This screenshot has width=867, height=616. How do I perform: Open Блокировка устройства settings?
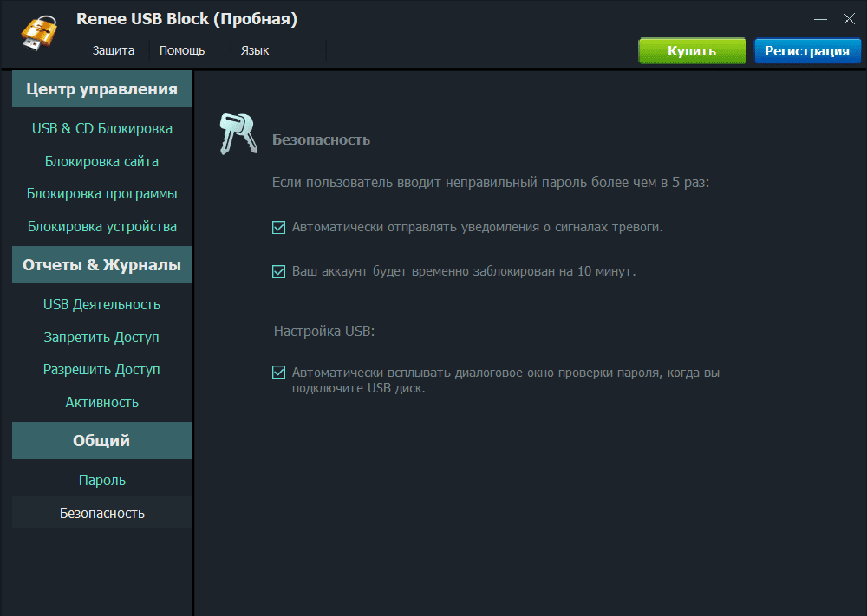(102, 227)
